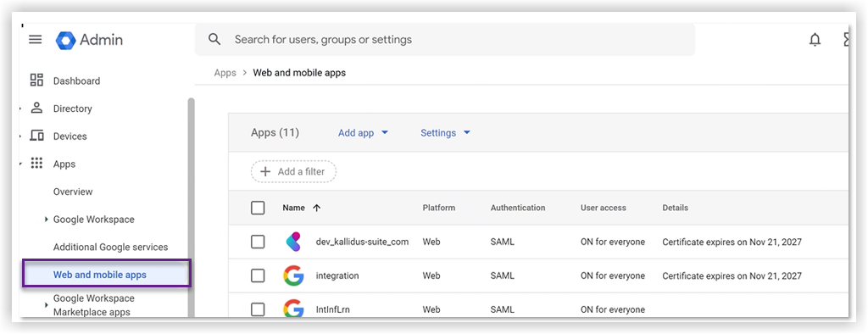Click the IntInfLrn app Google icon
This screenshot has width=868, height=334.
click(293, 309)
